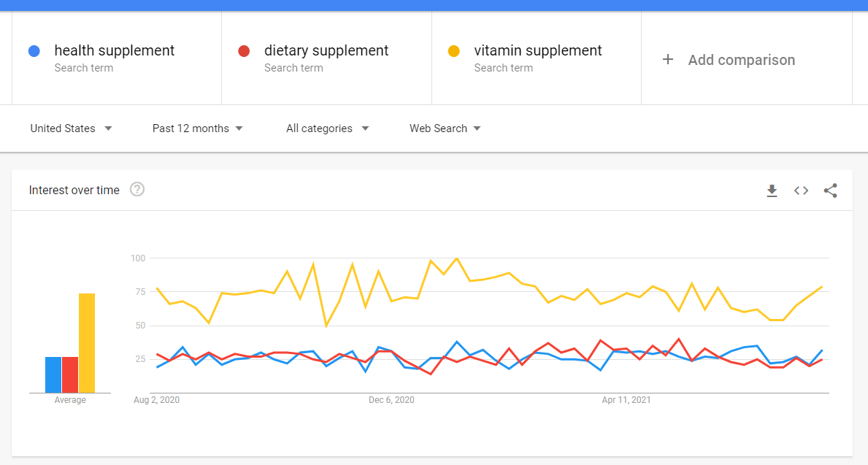Click the blue dot for health supplement
Screen dimensions: 868x465
coord(34,52)
